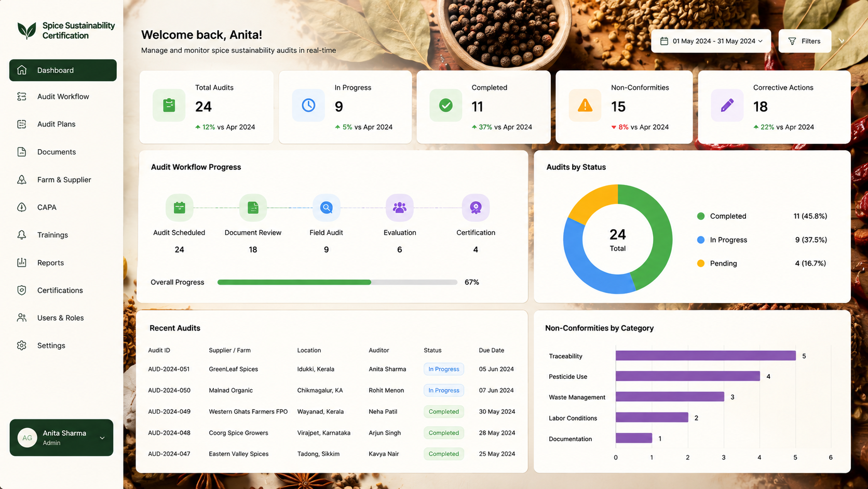The image size is (868, 489).
Task: Click the Audit Workflow sidebar icon
Action: click(22, 97)
